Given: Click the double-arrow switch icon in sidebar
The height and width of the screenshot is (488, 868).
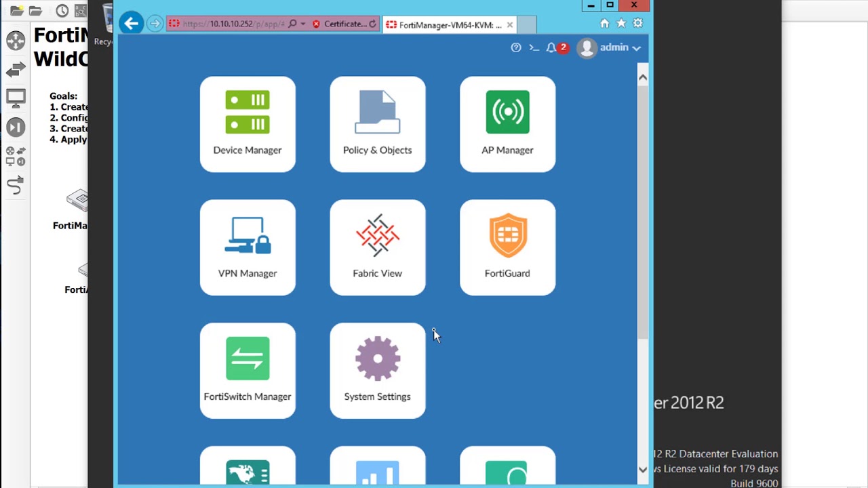Looking at the screenshot, I should coord(16,70).
